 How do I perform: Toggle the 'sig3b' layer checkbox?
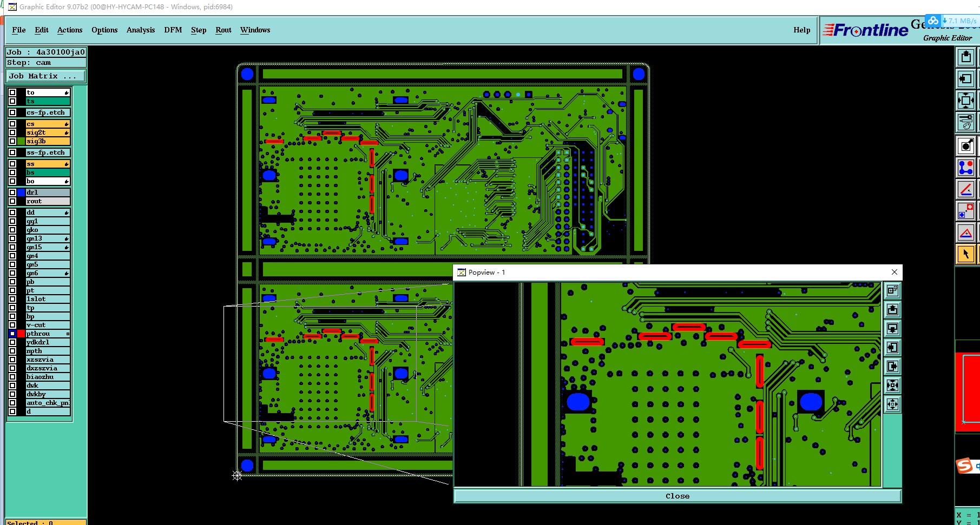[12, 141]
